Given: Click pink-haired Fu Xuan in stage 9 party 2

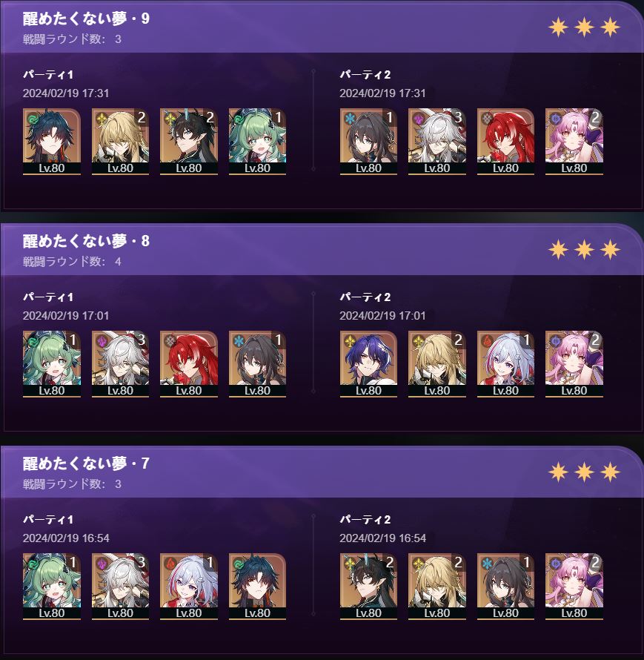Looking at the screenshot, I should click(574, 142).
